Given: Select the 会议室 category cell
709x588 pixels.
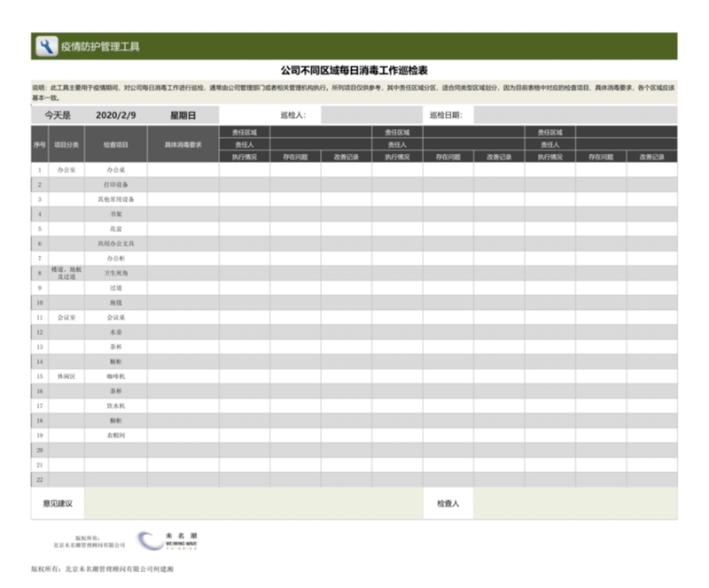Looking at the screenshot, I should (x=66, y=317).
